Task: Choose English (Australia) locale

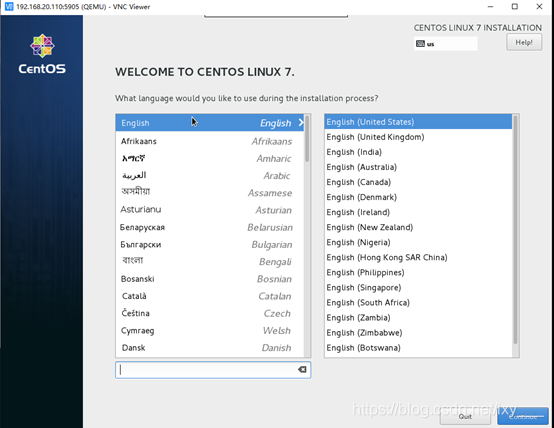Action: coord(418,167)
